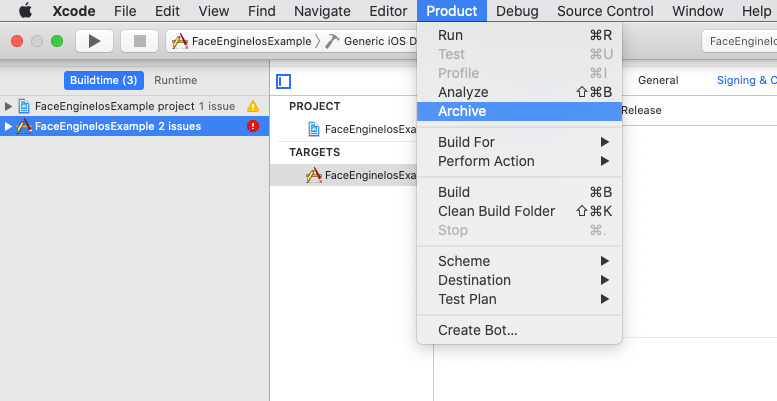The width and height of the screenshot is (777, 401).
Task: Toggle the project navigator sidebar icon
Action: (284, 81)
